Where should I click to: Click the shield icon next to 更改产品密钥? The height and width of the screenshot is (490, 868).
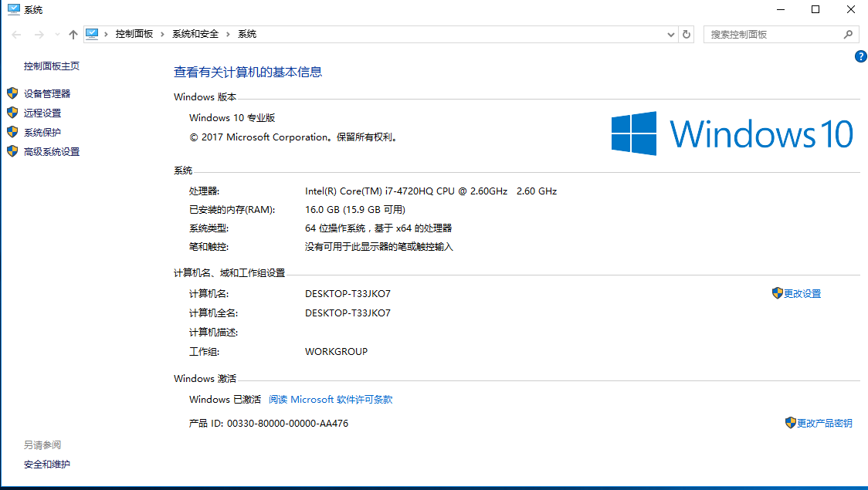(791, 423)
